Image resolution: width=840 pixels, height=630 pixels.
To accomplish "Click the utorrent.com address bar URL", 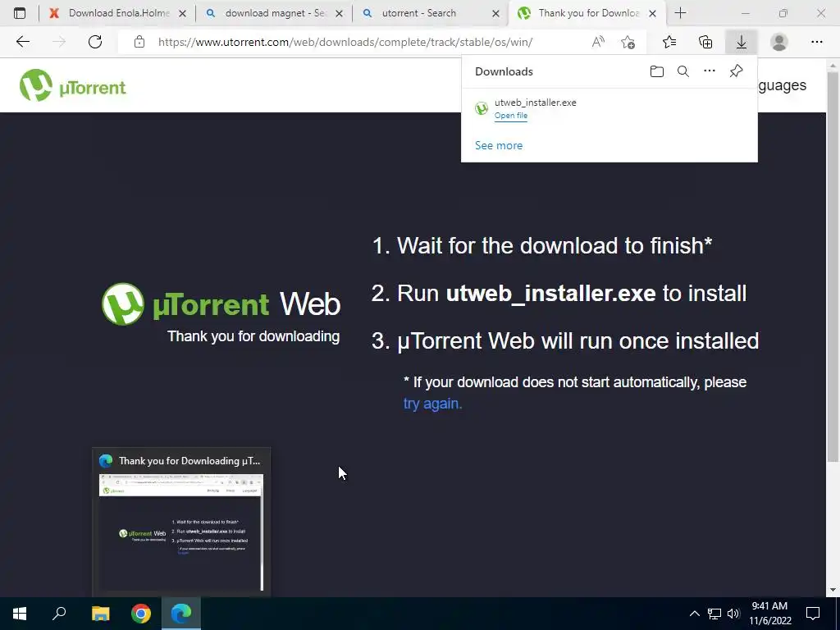I will pyautogui.click(x=345, y=42).
